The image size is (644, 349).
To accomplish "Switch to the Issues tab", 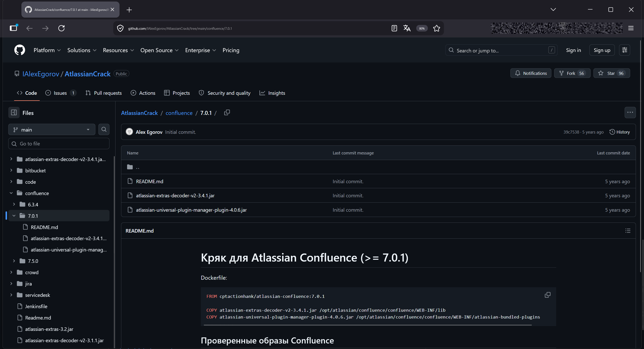I will 61,93.
